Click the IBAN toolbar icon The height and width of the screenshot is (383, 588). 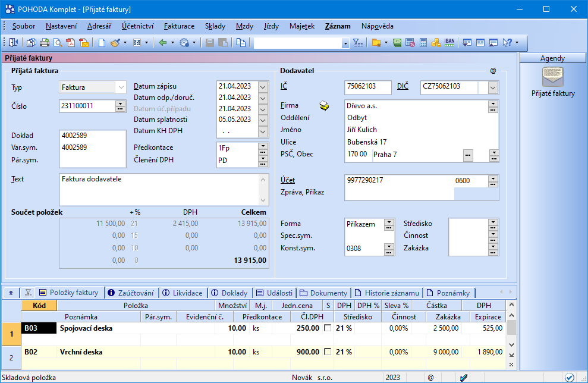(449, 42)
